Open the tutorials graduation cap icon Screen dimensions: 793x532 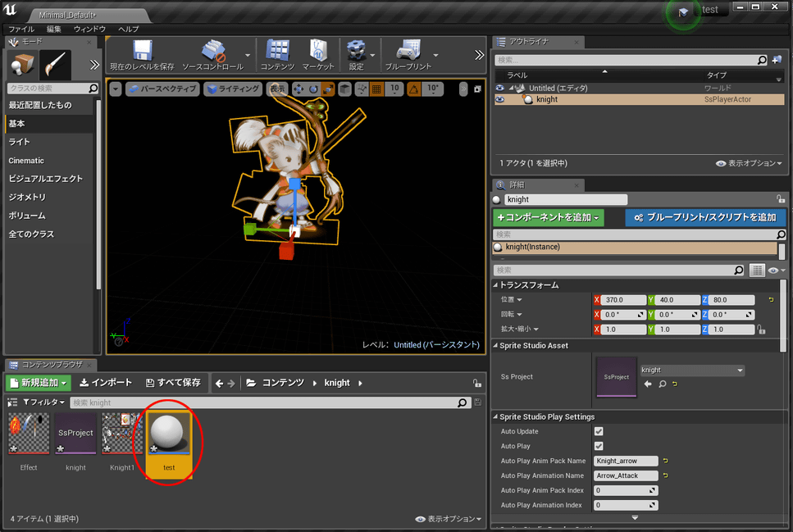[683, 12]
